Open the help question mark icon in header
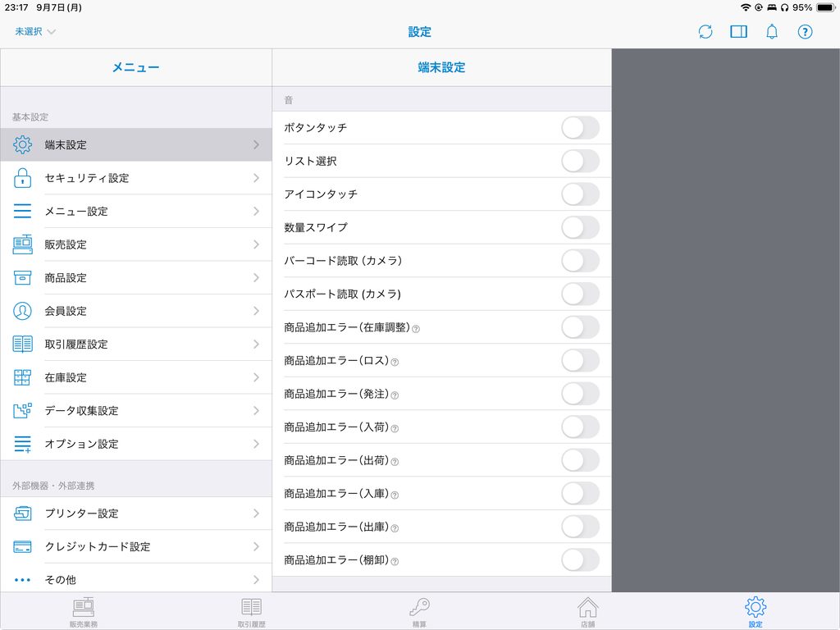Viewport: 840px width, 630px height. point(805,32)
